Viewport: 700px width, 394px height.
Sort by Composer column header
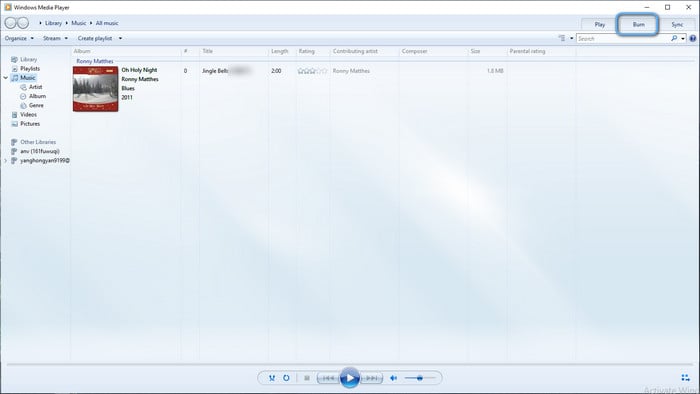pyautogui.click(x=415, y=51)
